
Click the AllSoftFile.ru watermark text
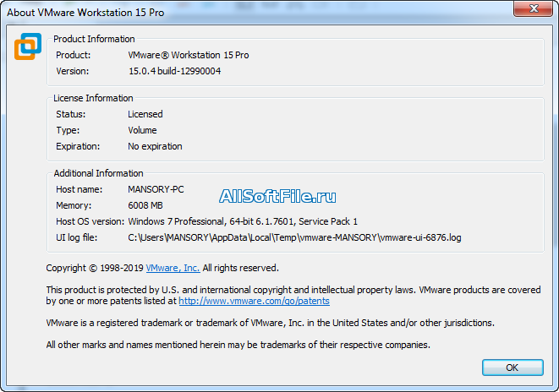click(277, 196)
